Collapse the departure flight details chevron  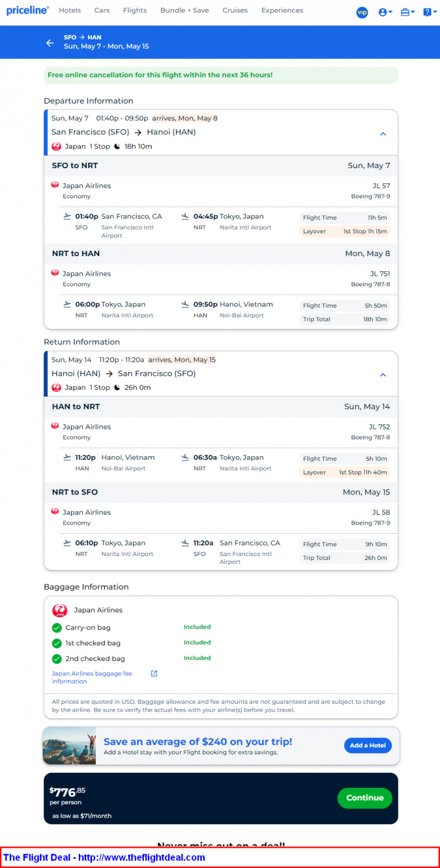(x=384, y=133)
